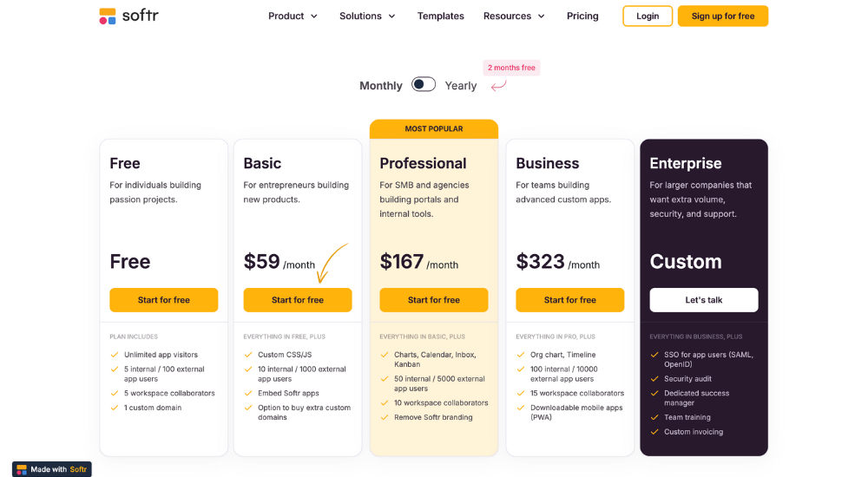Click Let's talk on Enterprise plan

704,300
